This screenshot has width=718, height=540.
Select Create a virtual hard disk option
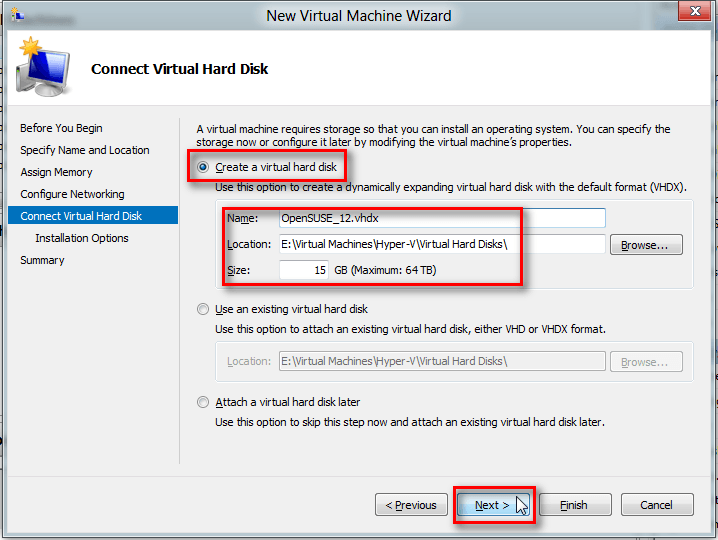coord(204,167)
